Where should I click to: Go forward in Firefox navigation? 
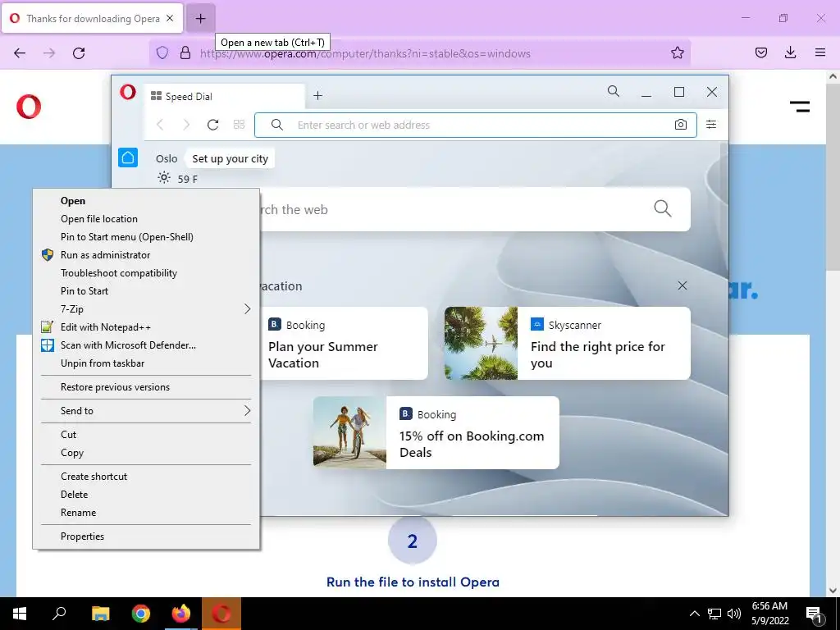[49, 53]
